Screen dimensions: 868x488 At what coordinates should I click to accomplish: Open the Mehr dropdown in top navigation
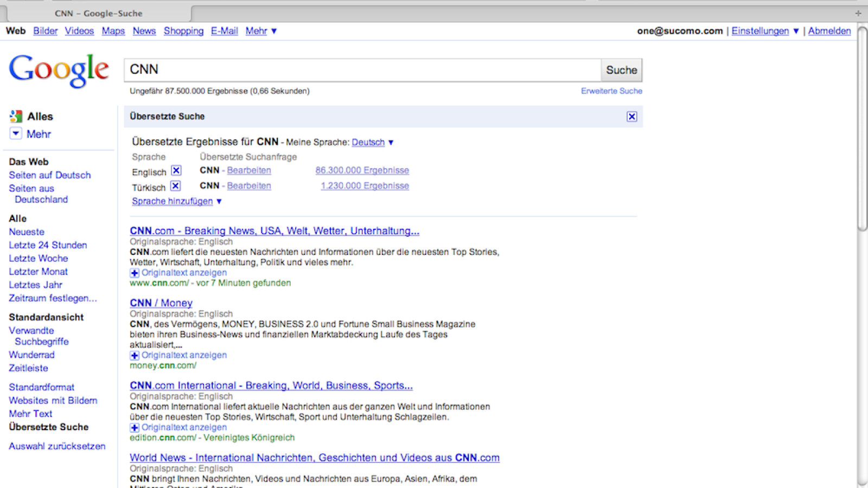click(261, 31)
